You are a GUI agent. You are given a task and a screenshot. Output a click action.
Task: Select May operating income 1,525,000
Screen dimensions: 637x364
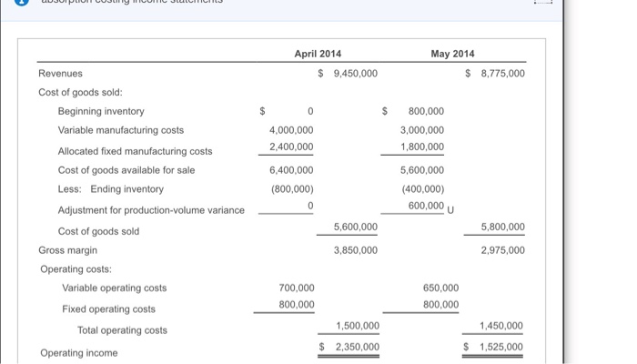(x=501, y=347)
